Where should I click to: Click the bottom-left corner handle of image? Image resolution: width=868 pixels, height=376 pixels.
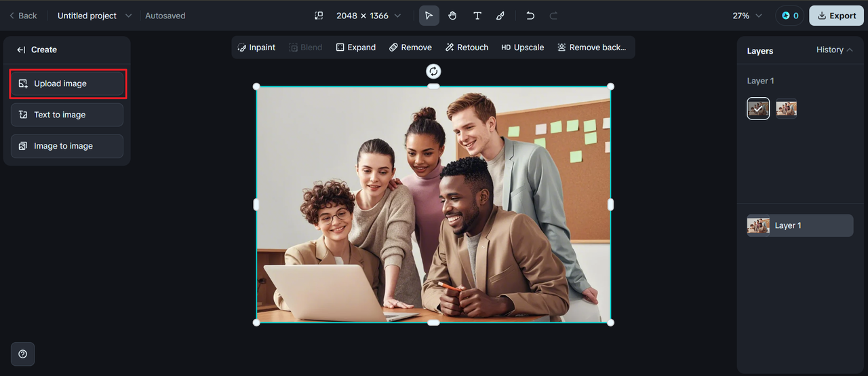pyautogui.click(x=256, y=322)
